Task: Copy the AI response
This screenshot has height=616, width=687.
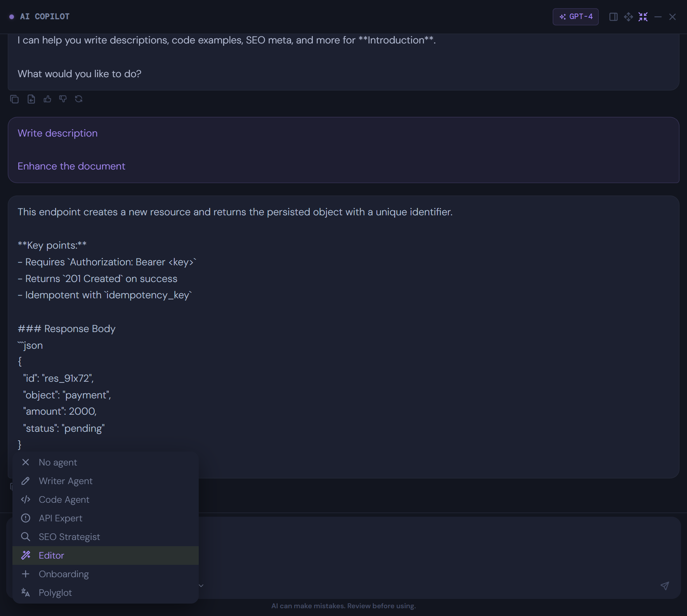Action: pos(15,99)
